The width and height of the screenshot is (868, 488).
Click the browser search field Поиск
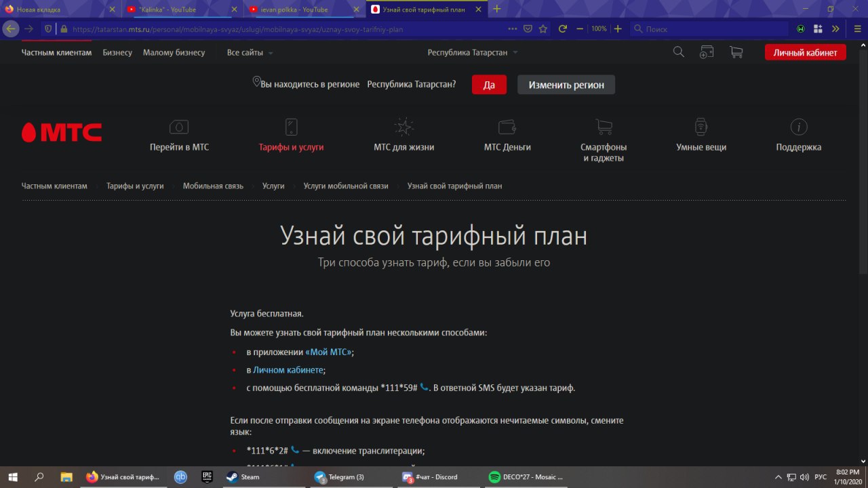point(709,29)
